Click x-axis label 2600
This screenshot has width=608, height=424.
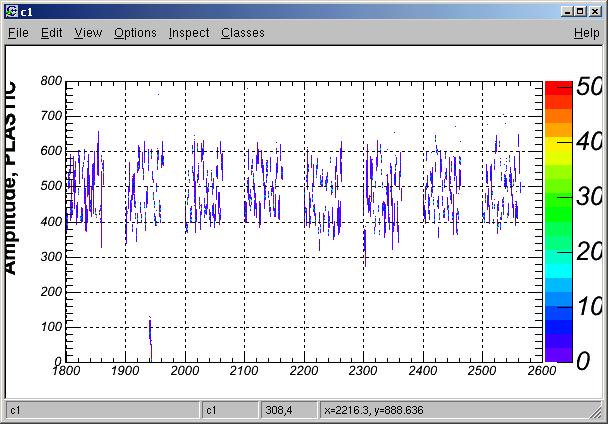(x=542, y=371)
